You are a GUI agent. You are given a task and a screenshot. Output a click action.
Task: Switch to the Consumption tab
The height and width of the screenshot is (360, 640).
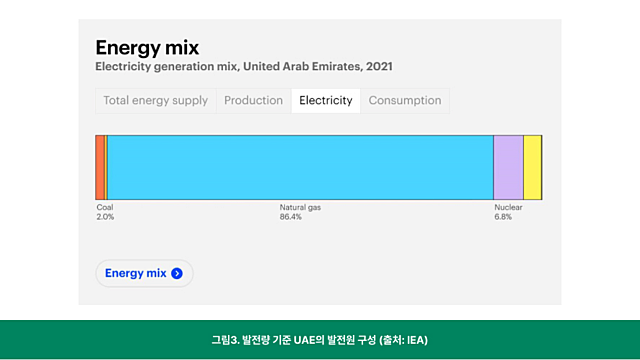(405, 100)
